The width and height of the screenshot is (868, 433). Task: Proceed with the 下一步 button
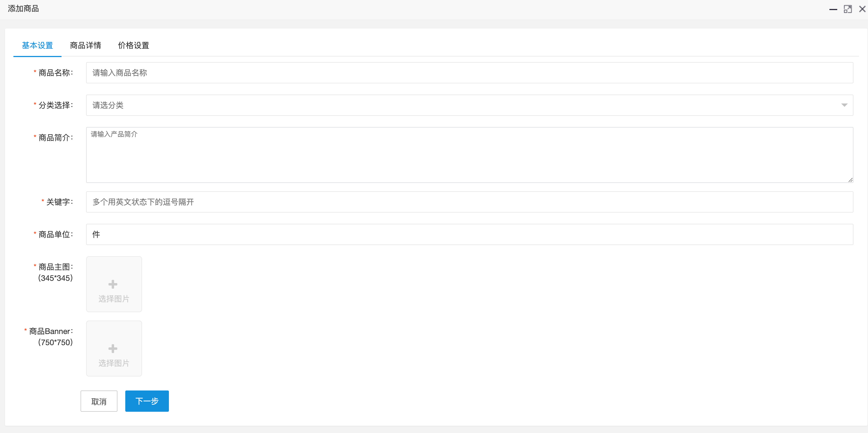pyautogui.click(x=147, y=401)
